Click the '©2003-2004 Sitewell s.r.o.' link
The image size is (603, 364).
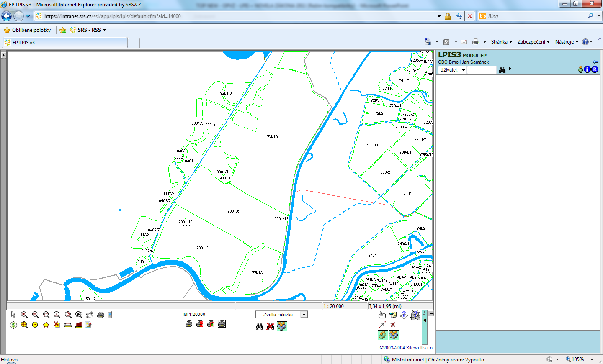[406, 348]
